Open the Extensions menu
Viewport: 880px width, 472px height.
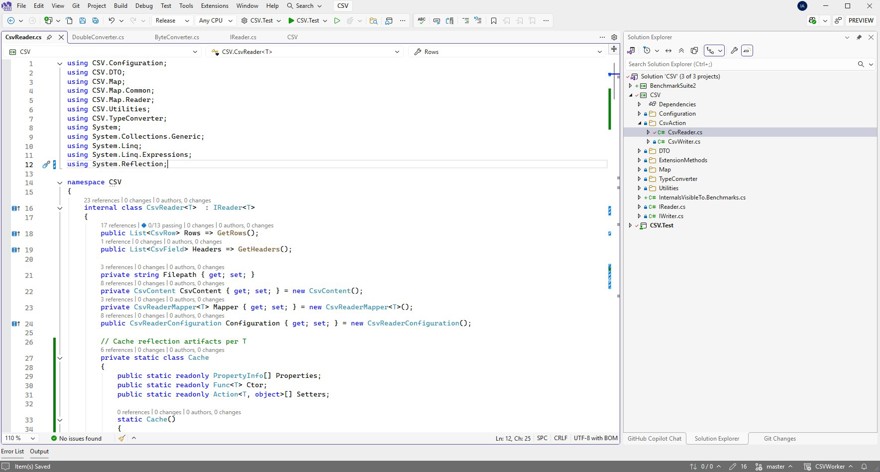[x=214, y=6]
